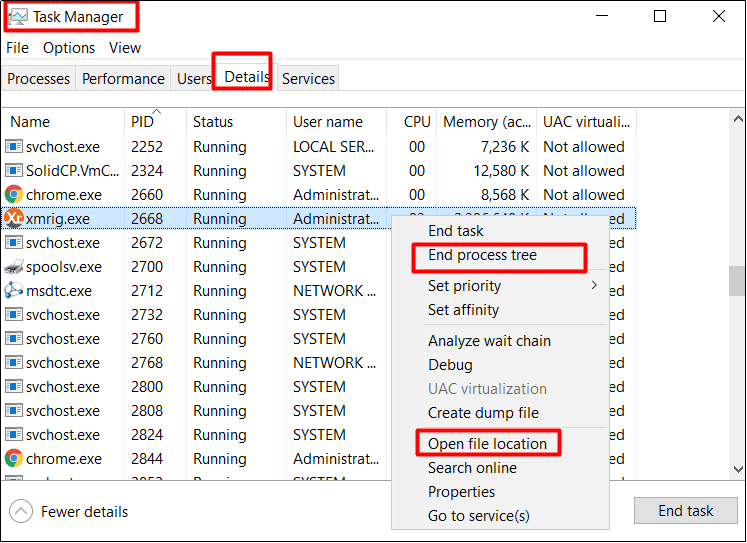The width and height of the screenshot is (747, 543).
Task: Select Create dump file option
Action: (483, 412)
